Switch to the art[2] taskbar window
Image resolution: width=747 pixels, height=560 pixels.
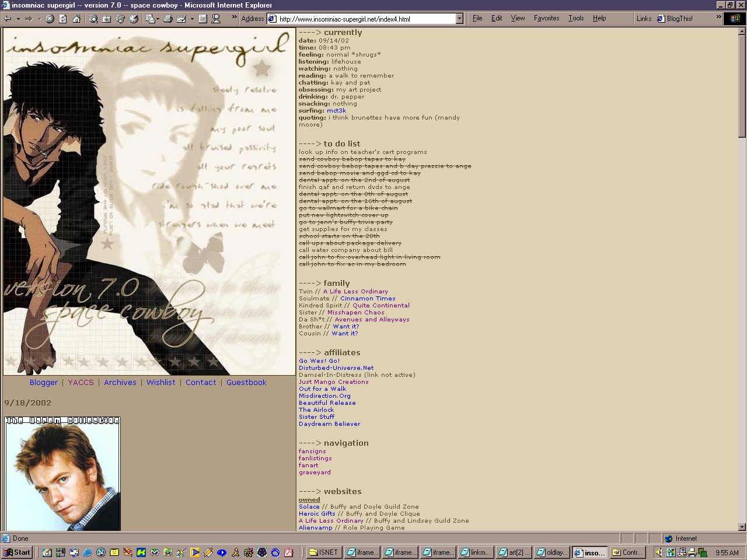(514, 552)
